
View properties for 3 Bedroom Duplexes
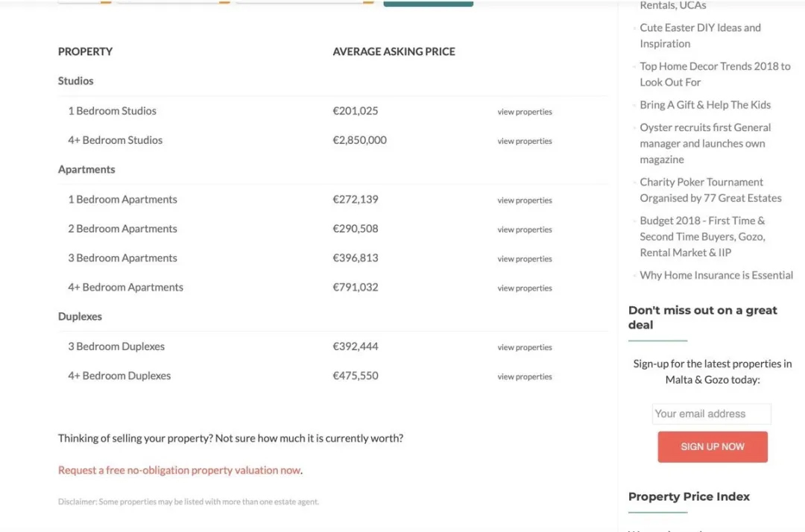524,347
